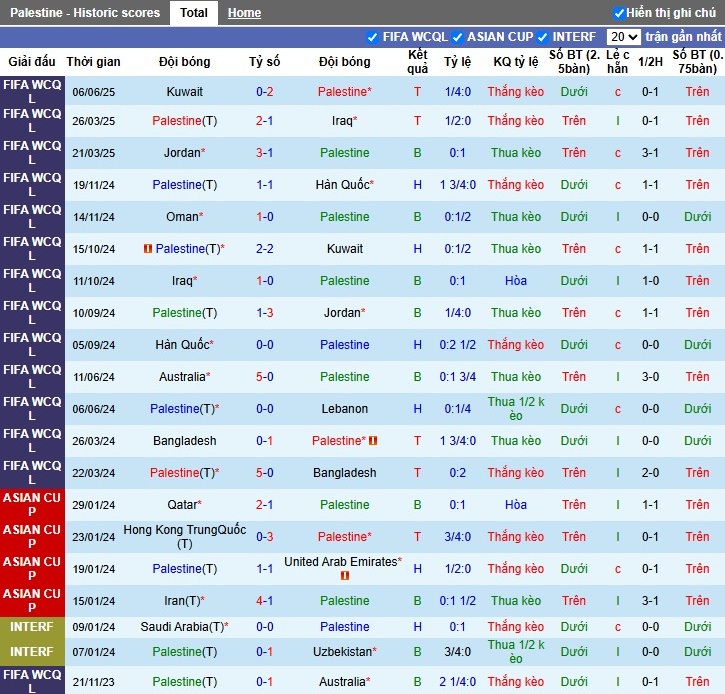Click the 0-3 score on 23/01/24
The height and width of the screenshot is (694, 725).
(x=264, y=536)
